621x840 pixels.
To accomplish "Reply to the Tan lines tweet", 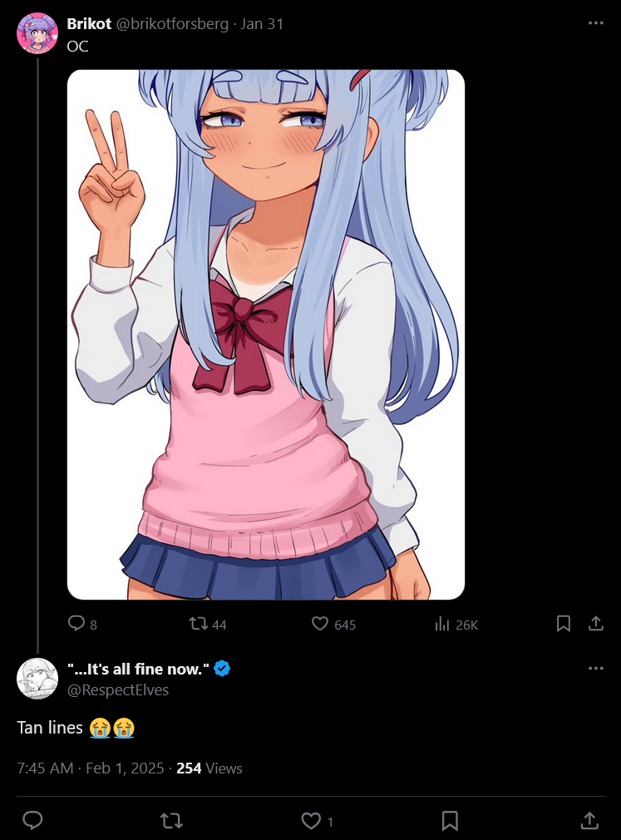I will click(x=32, y=820).
